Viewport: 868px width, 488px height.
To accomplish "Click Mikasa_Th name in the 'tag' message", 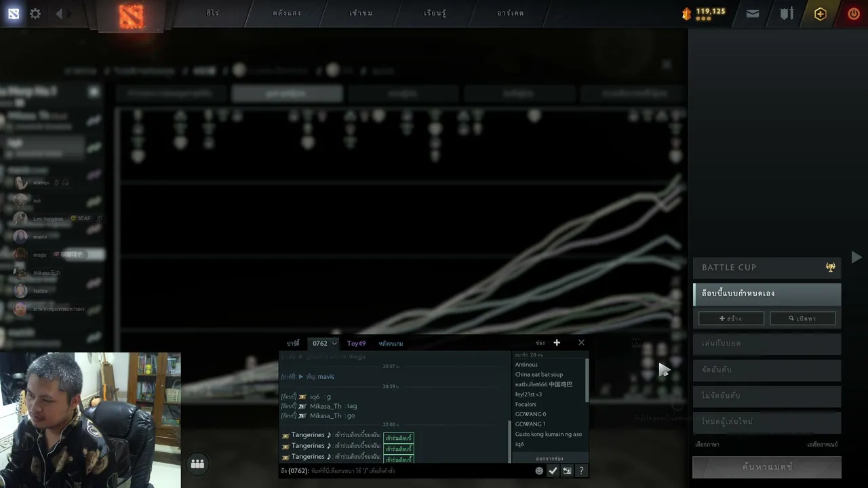I will [x=325, y=406].
